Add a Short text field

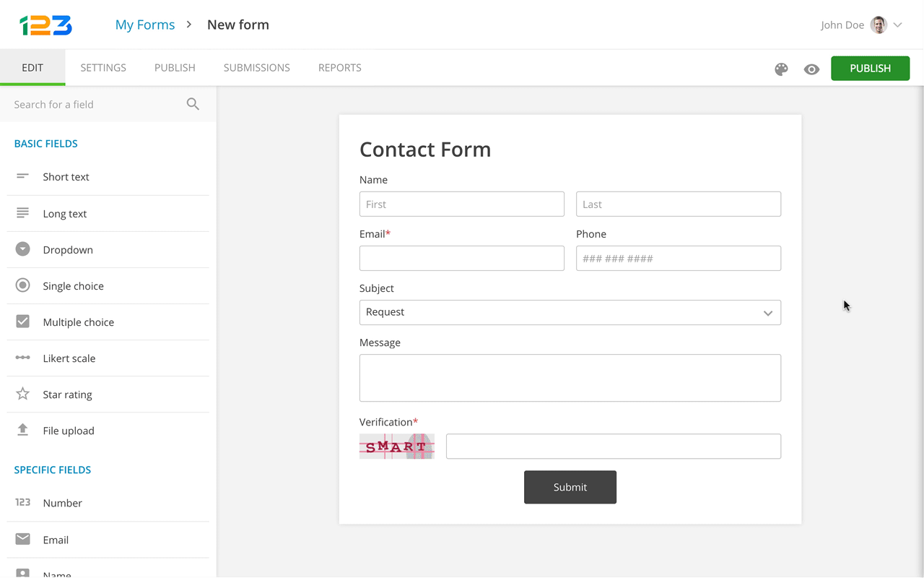[x=108, y=177]
